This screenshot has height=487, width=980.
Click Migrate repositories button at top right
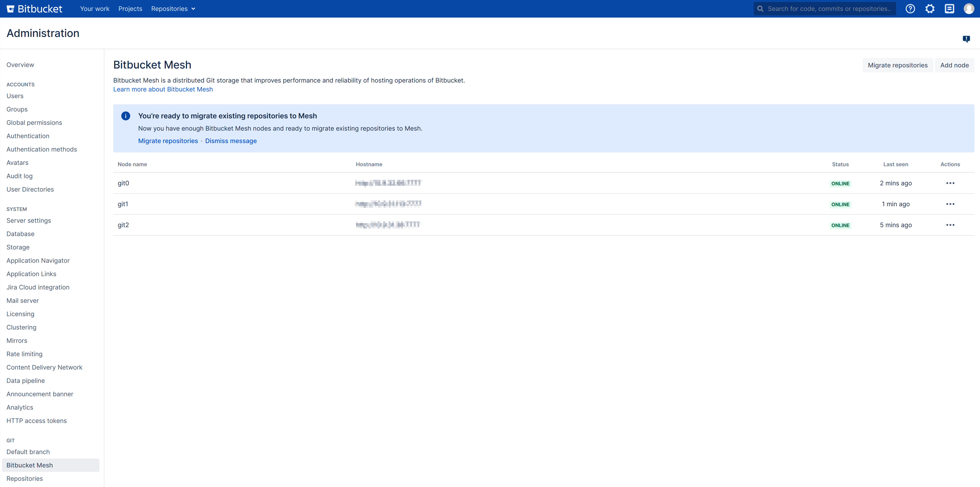click(897, 65)
